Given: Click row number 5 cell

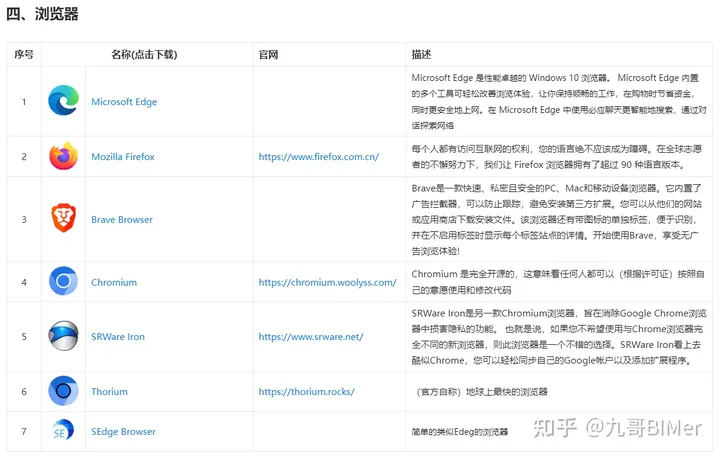Looking at the screenshot, I should pyautogui.click(x=24, y=337).
